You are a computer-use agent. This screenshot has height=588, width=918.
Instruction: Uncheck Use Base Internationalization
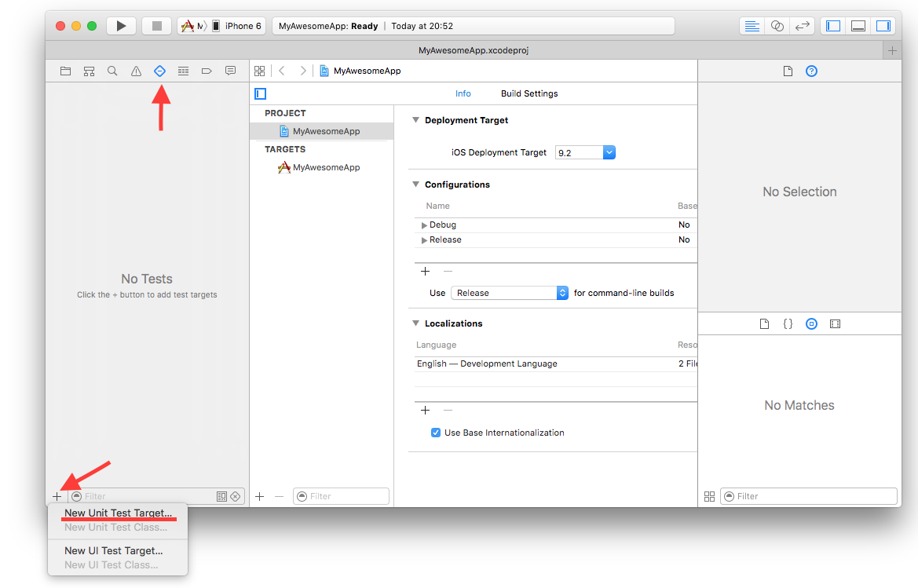click(436, 433)
